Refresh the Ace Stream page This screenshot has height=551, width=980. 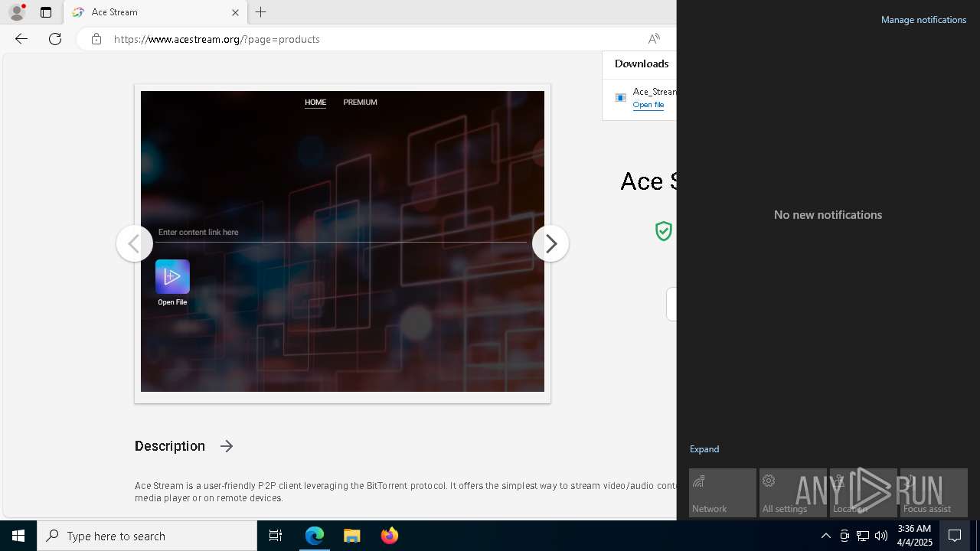point(55,39)
